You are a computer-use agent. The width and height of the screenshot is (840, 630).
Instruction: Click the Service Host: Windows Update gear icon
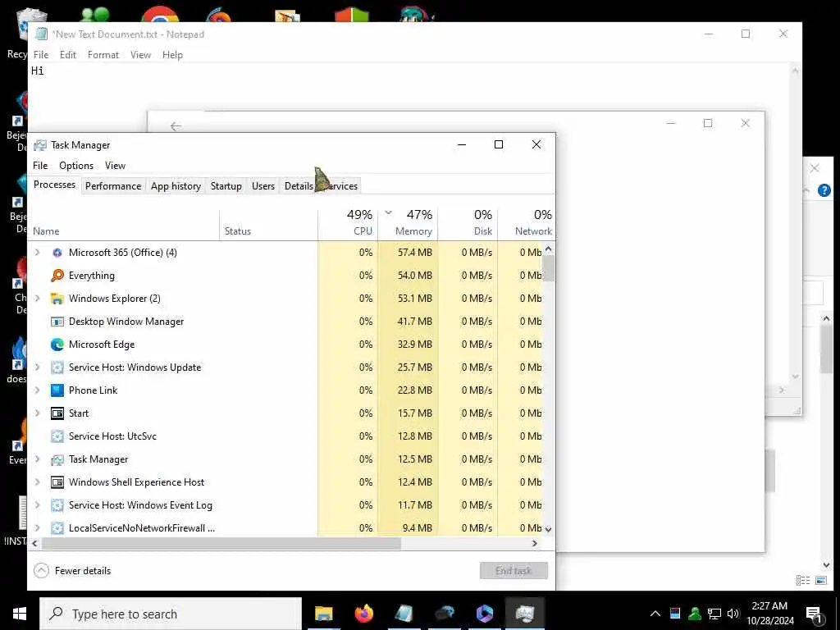[x=57, y=367]
